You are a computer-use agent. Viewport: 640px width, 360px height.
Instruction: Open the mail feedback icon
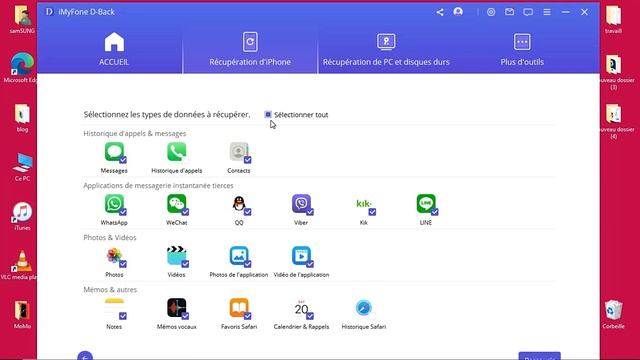tap(509, 12)
